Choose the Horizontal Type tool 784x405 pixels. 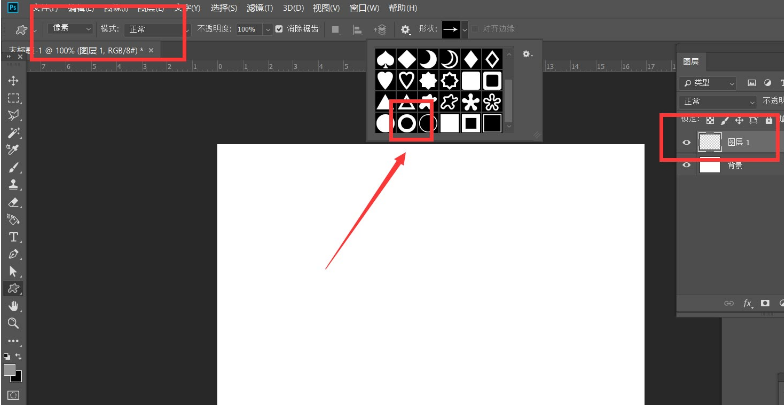click(13, 237)
